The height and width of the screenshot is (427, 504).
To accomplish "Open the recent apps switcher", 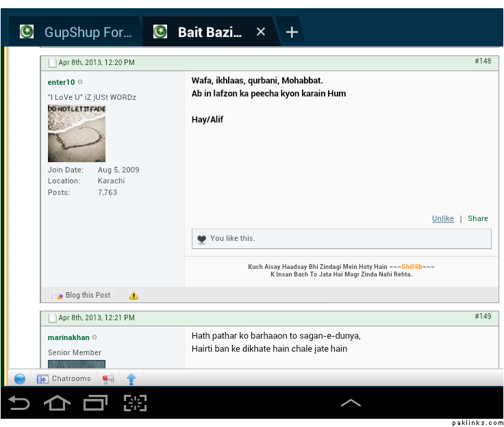I will tap(96, 403).
